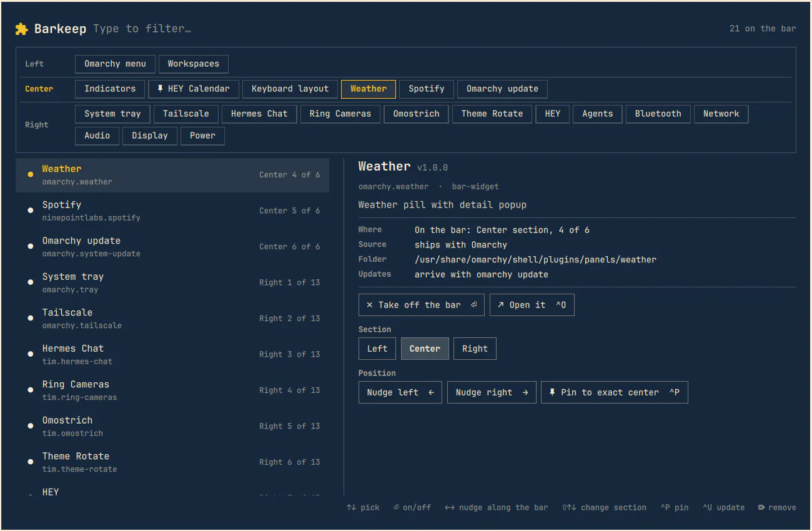Nudge Weather right along the bar
This screenshot has width=812, height=531.
click(x=492, y=392)
